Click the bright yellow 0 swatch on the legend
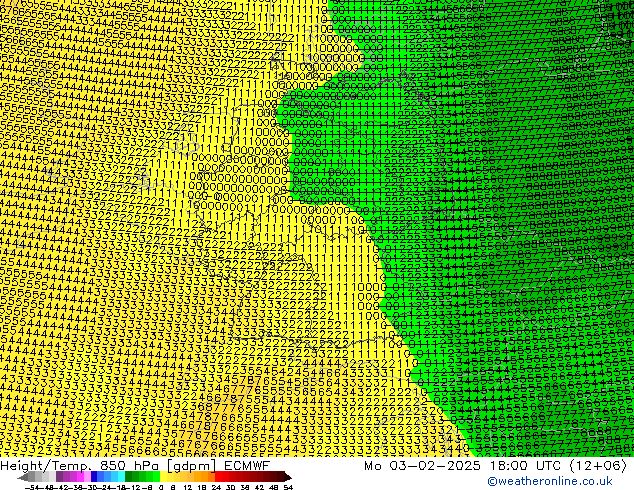634x490 pixels. click(163, 476)
